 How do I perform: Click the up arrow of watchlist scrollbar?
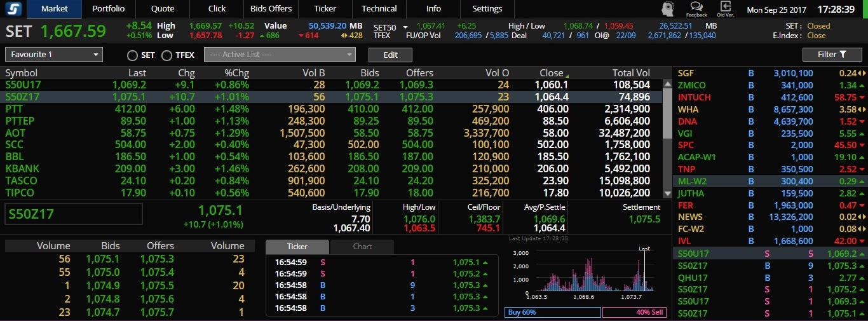667,83
